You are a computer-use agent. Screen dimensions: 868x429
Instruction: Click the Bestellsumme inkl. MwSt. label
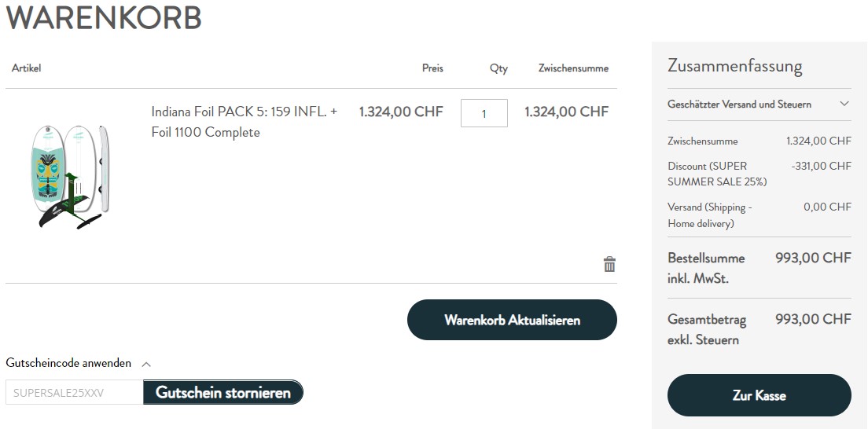(x=706, y=268)
